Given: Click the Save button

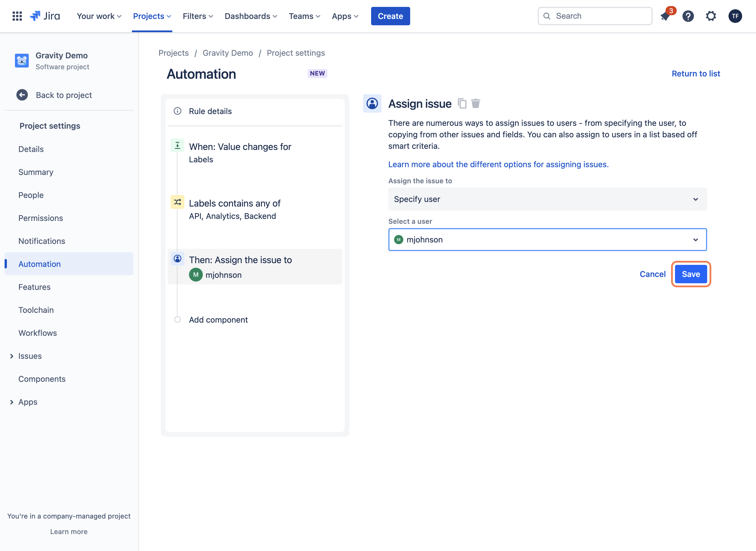Looking at the screenshot, I should [x=691, y=274].
